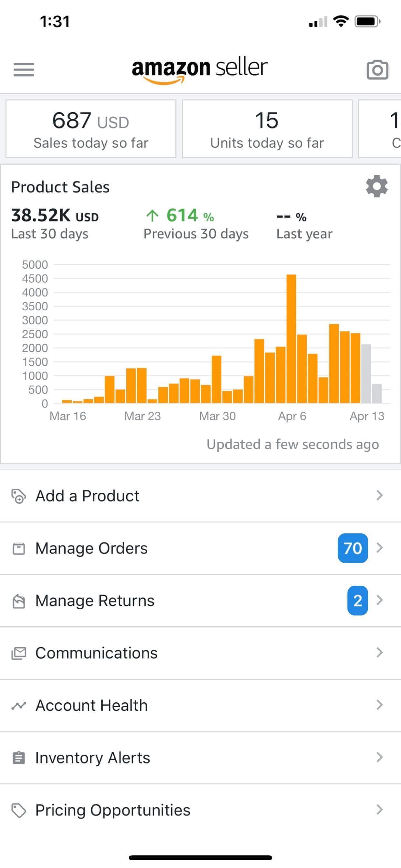
Task: Tap the camera scan icon
Action: coord(377,70)
